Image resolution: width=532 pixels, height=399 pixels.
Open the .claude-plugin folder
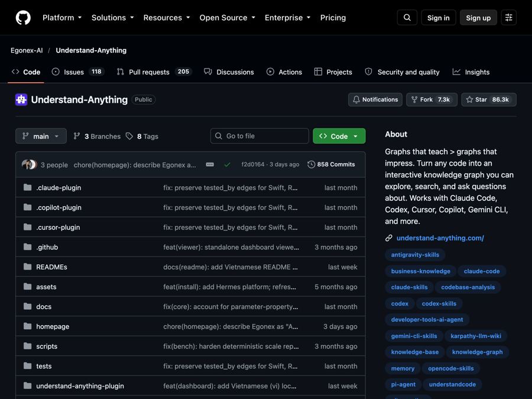pyautogui.click(x=59, y=187)
